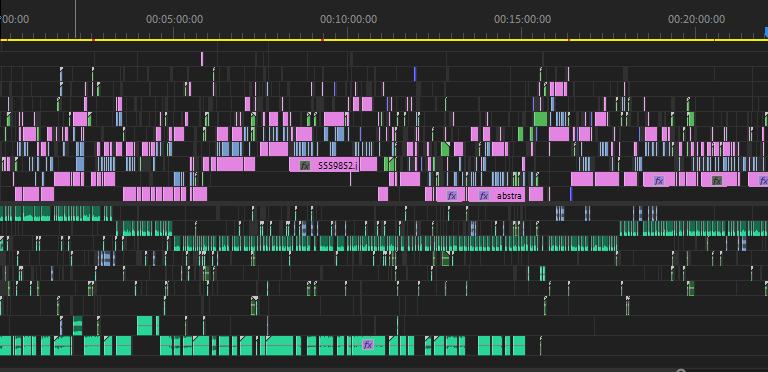Jump to 00:10:00:00 on the time ruler
The image size is (768, 372).
[x=348, y=20]
